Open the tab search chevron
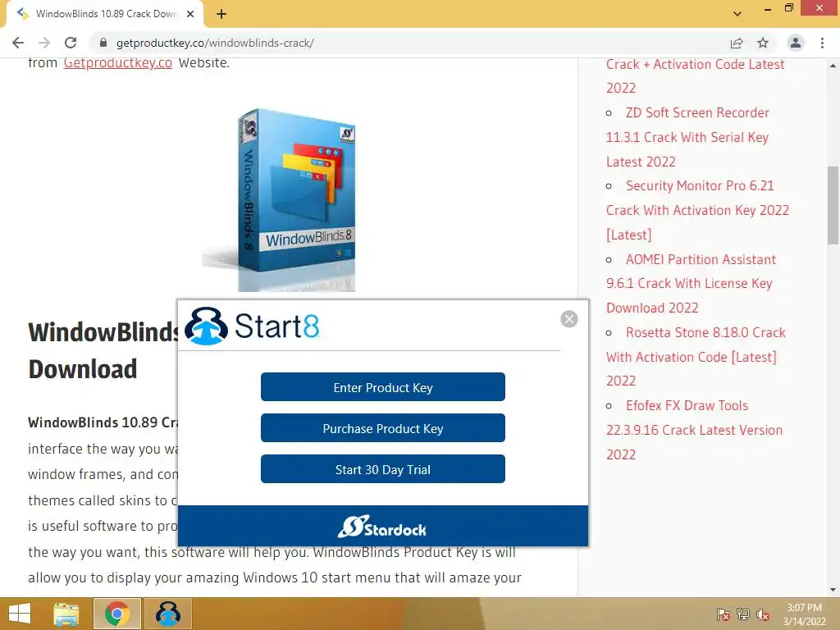This screenshot has width=840, height=630. (737, 14)
